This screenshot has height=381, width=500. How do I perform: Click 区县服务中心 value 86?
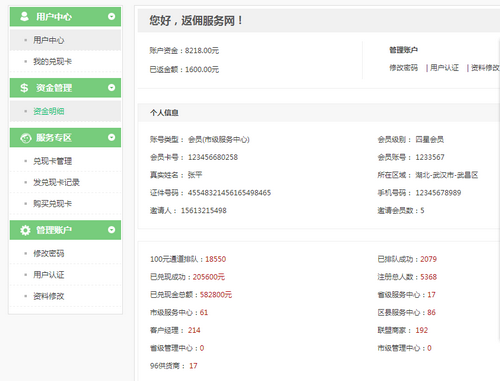(431, 312)
